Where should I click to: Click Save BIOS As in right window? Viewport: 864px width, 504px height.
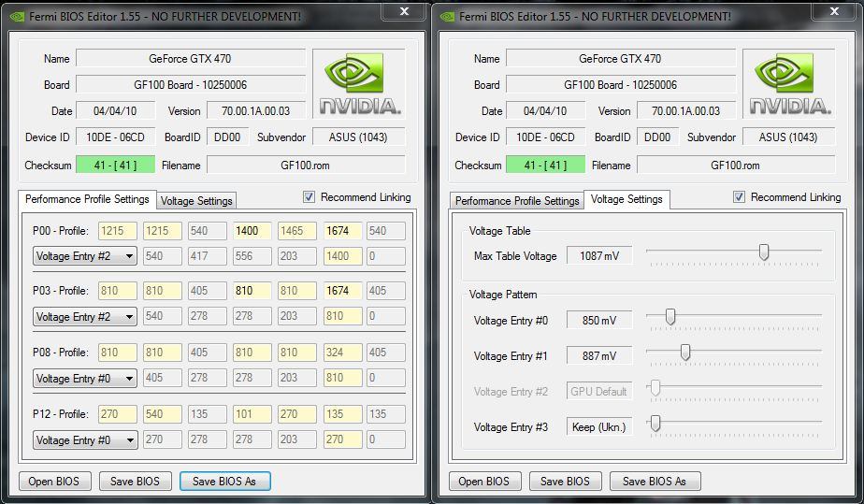[655, 482]
